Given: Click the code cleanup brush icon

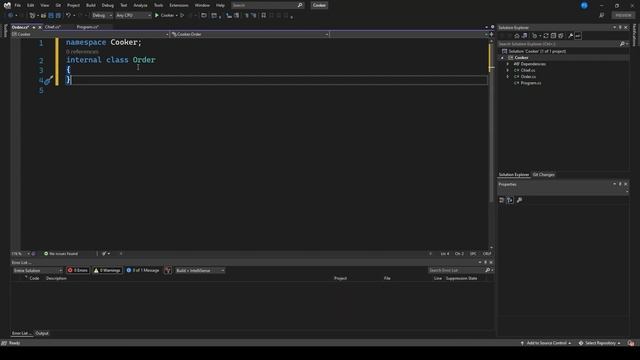Looking at the screenshot, I should pos(104,253).
